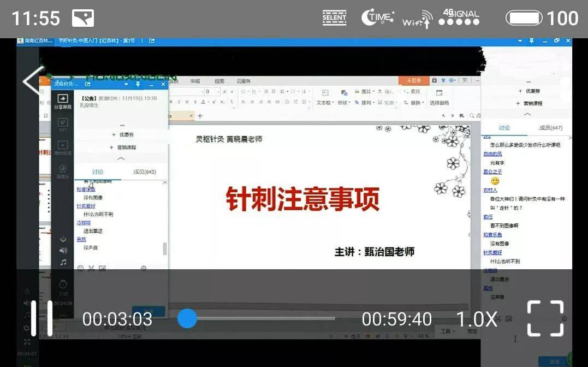Image resolution: width=588 pixels, height=367 pixels.
Task: Change the 1.0X playback speed
Action: click(x=477, y=319)
